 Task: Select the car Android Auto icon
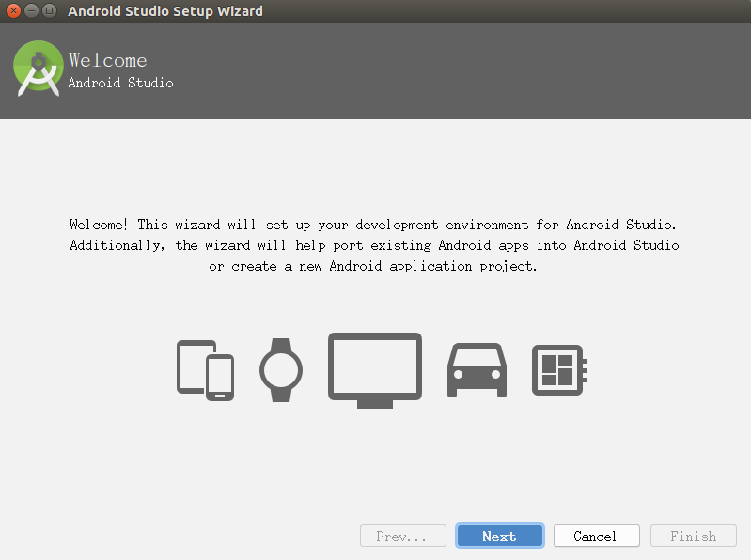(x=477, y=370)
